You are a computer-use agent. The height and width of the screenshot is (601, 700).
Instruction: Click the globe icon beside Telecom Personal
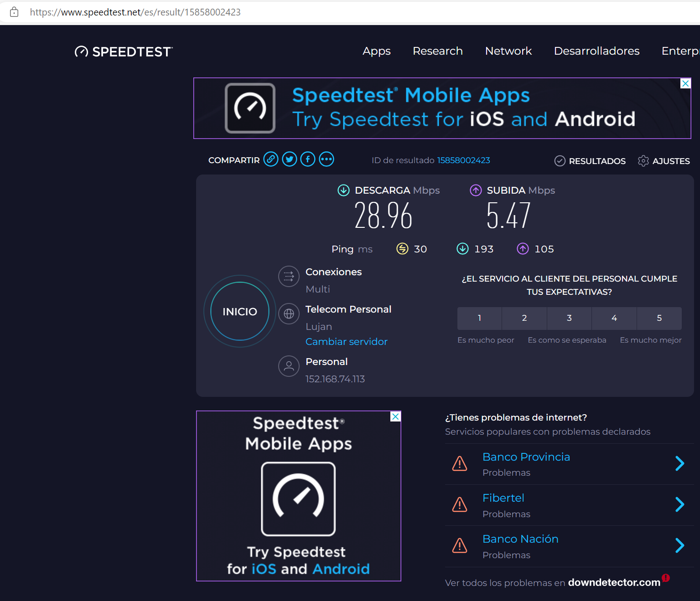(289, 313)
